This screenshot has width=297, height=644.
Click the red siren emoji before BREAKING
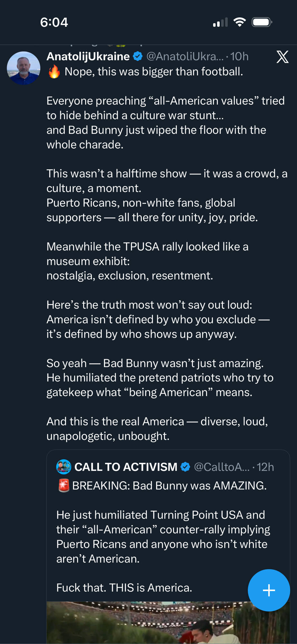pyautogui.click(x=63, y=486)
